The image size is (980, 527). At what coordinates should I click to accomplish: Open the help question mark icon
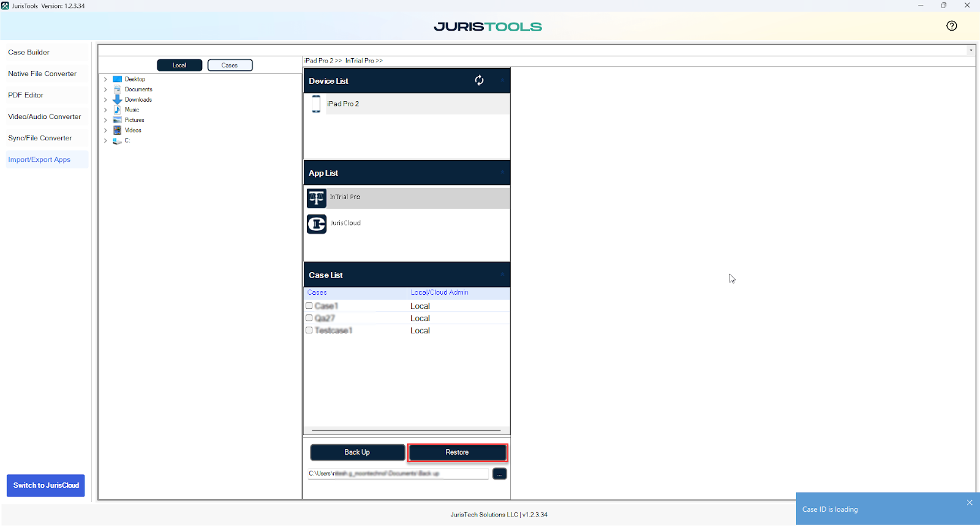click(x=951, y=26)
